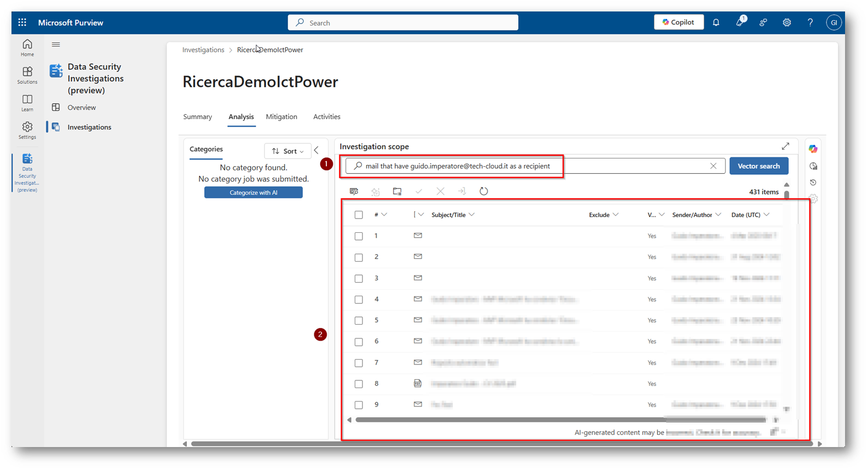Click the first toolbar icon left of AI sparkle
Image resolution: width=868 pixels, height=470 pixels.
click(354, 191)
